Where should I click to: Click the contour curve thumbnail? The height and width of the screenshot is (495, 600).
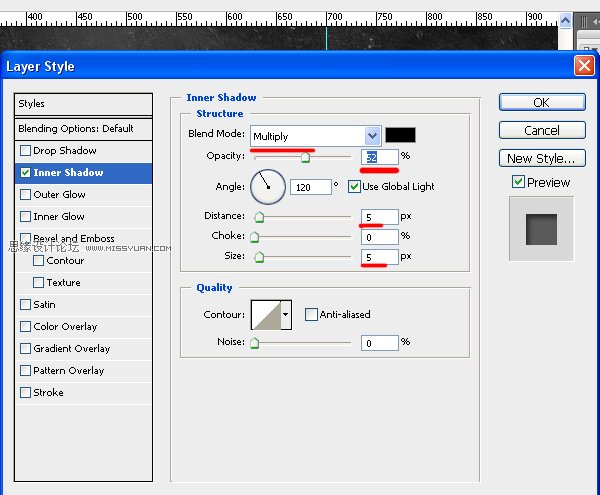tap(266, 315)
